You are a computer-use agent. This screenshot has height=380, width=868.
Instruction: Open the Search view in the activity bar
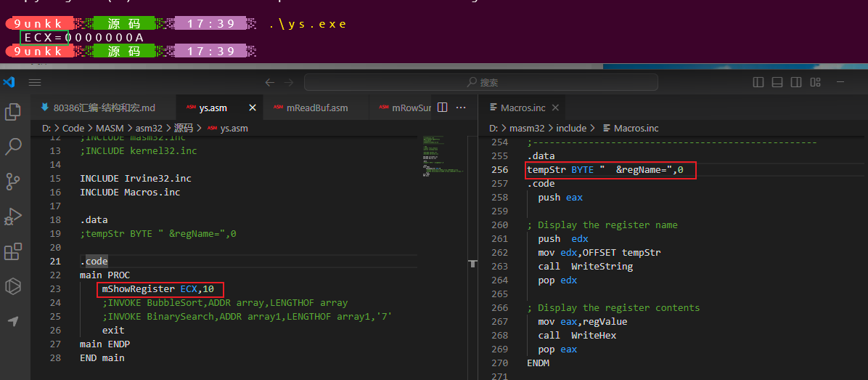[13, 147]
